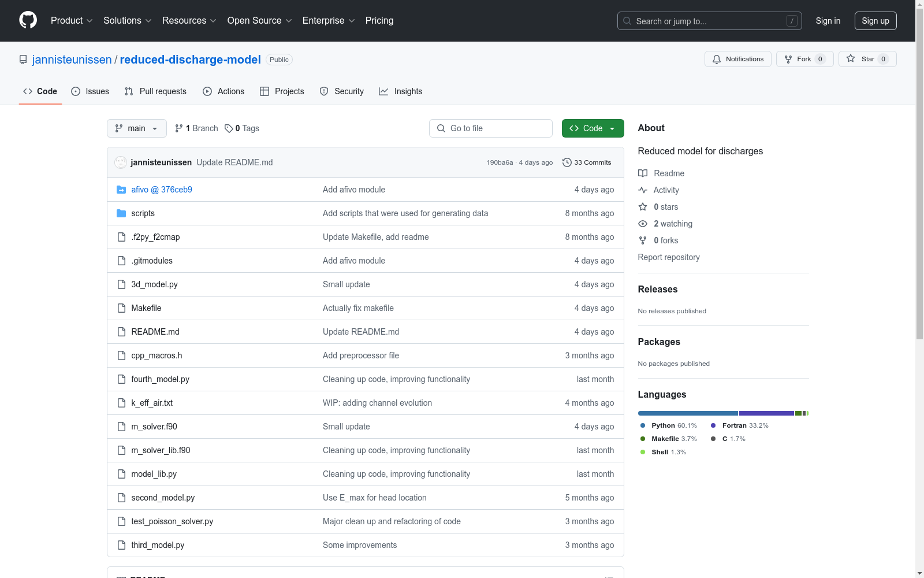Click the Pricing link

tap(379, 20)
